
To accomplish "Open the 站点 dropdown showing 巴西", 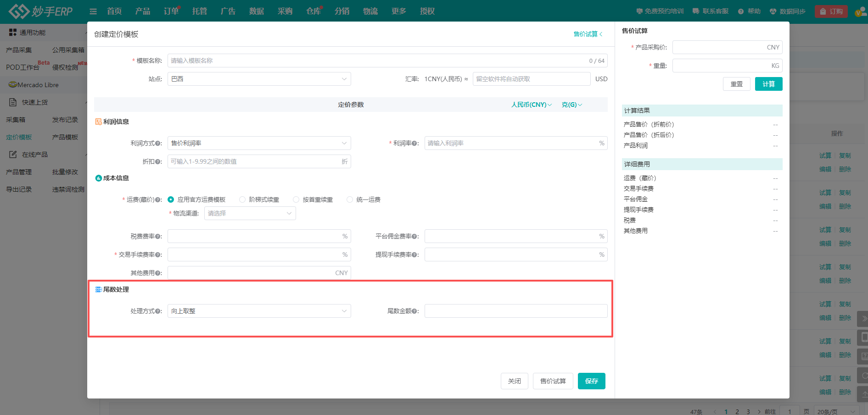I will coord(259,79).
